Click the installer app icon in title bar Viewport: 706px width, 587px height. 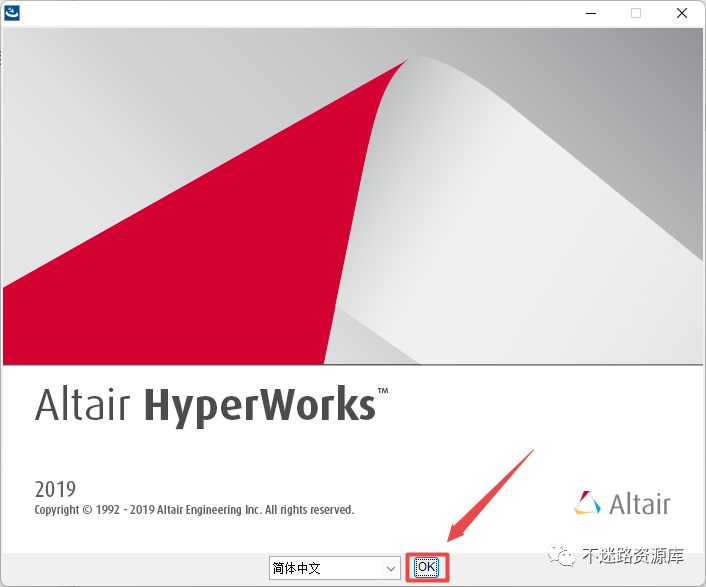(12, 13)
